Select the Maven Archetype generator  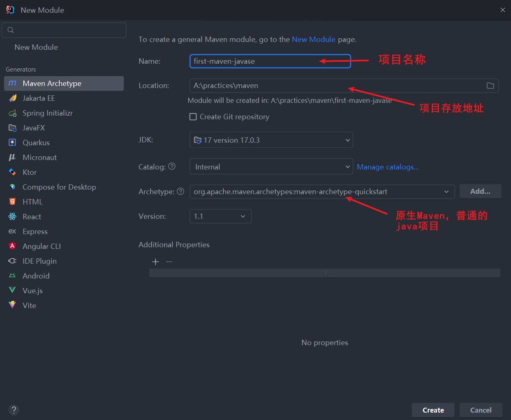click(64, 83)
